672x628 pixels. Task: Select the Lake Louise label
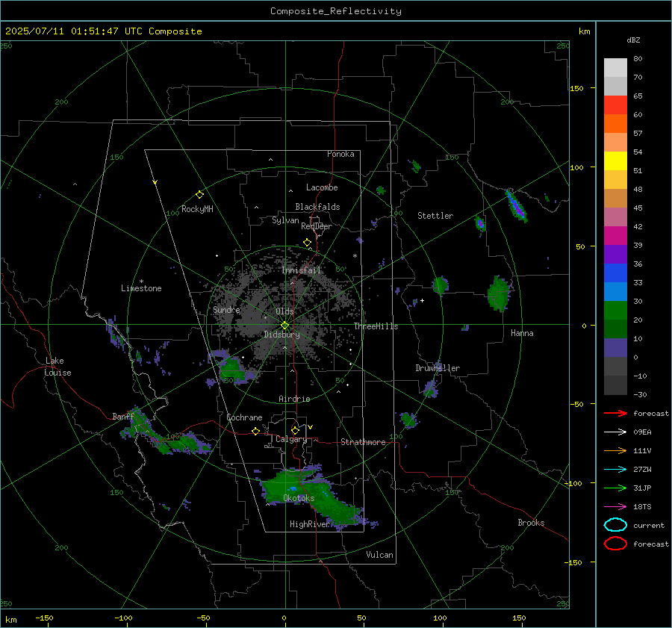(57, 367)
